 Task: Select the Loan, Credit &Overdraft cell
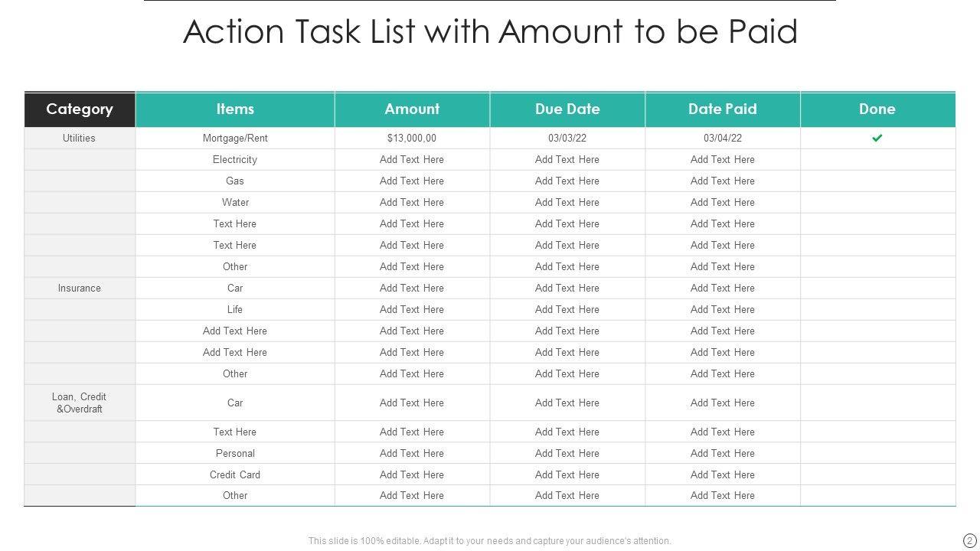80,403
